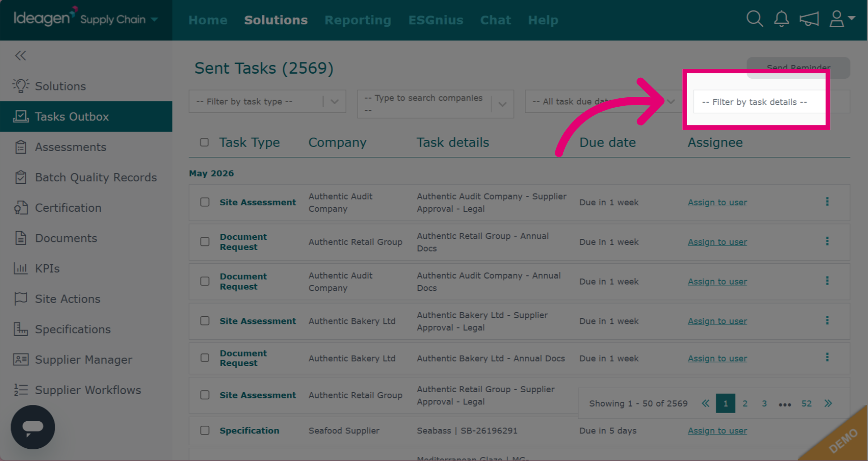Screen dimensions: 868x461
Task: Open the user account menu
Action: tap(842, 19)
